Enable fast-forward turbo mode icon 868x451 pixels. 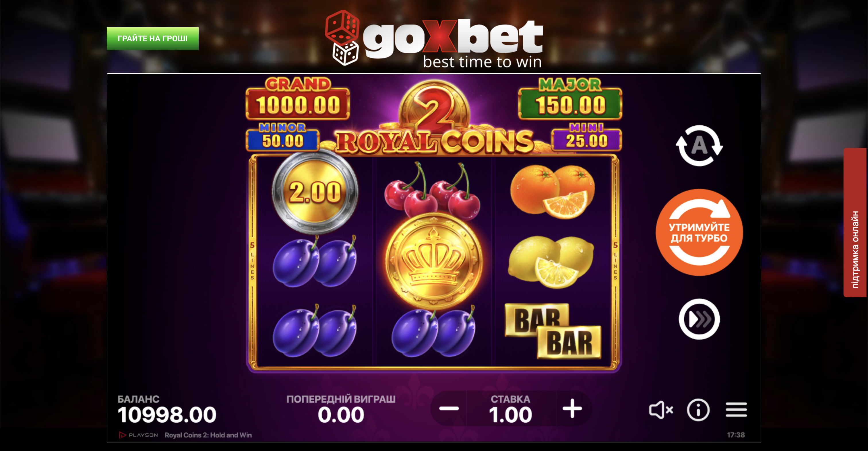699,319
